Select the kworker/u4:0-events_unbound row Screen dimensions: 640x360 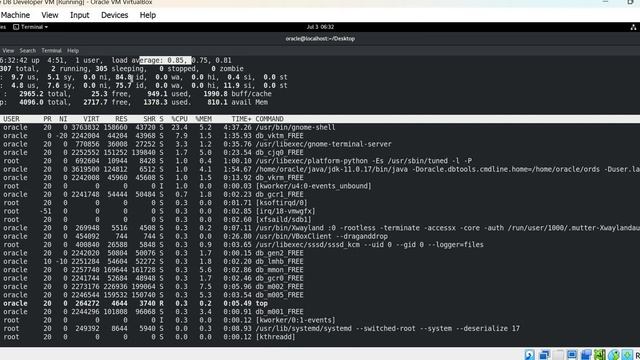point(320,186)
